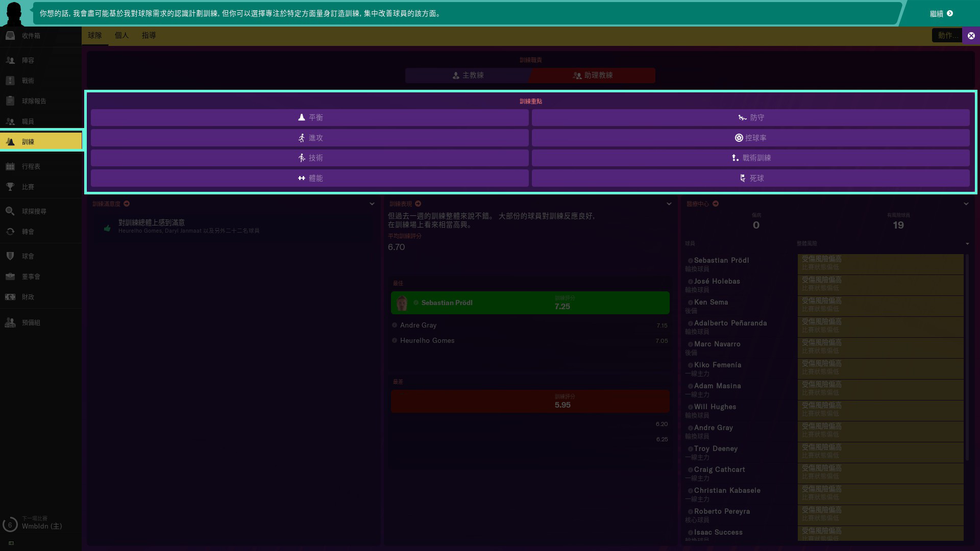This screenshot has width=980, height=551.
Task: Select 助理教練 training responsibility option
Action: point(592,76)
